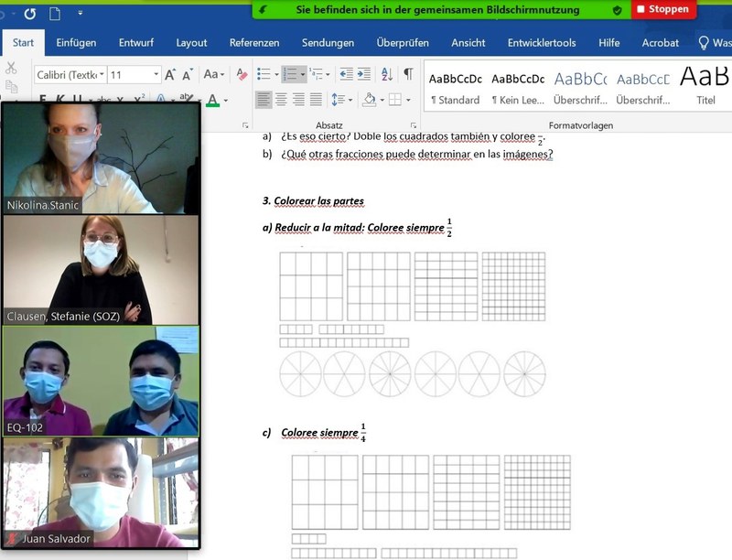The image size is (732, 560).
Task: Expand the line spacing dropdown
Action: pos(350,99)
